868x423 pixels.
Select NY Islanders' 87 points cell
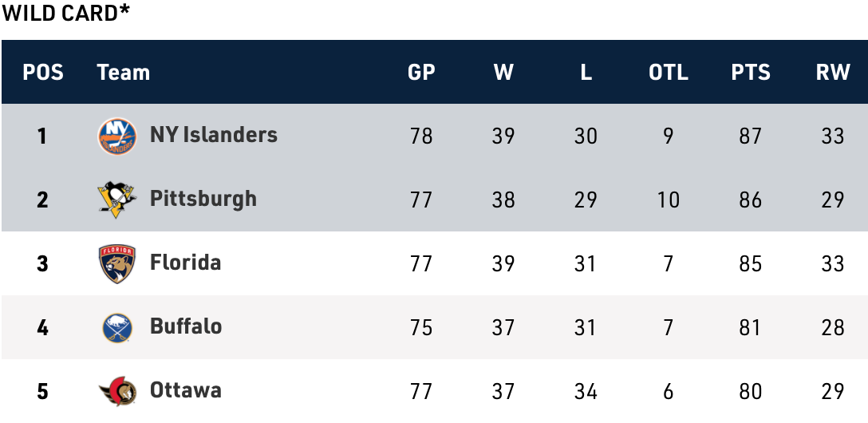750,136
